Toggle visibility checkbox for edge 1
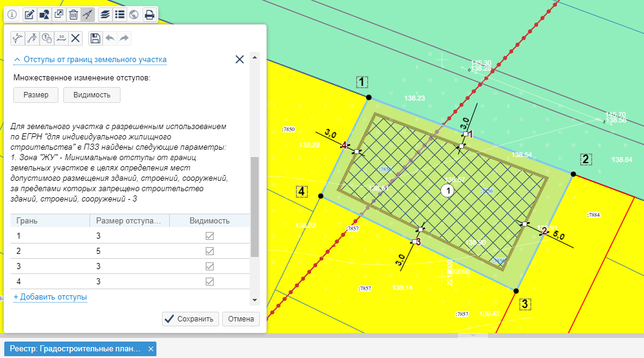The height and width of the screenshot is (358, 644). click(209, 236)
